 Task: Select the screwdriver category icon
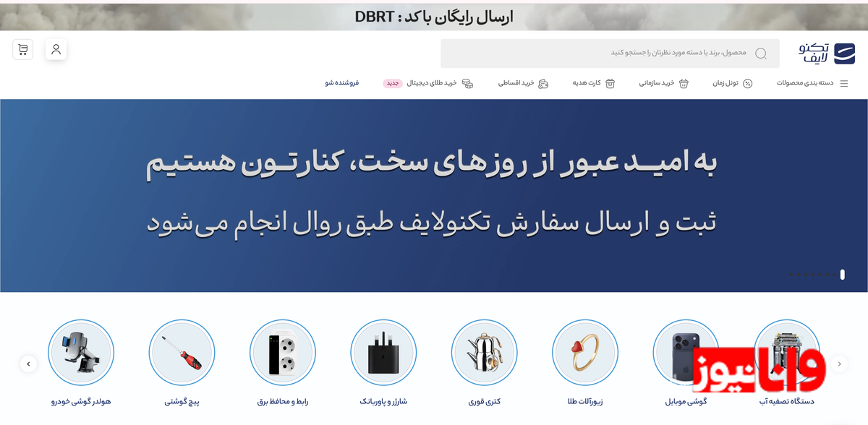(x=182, y=353)
